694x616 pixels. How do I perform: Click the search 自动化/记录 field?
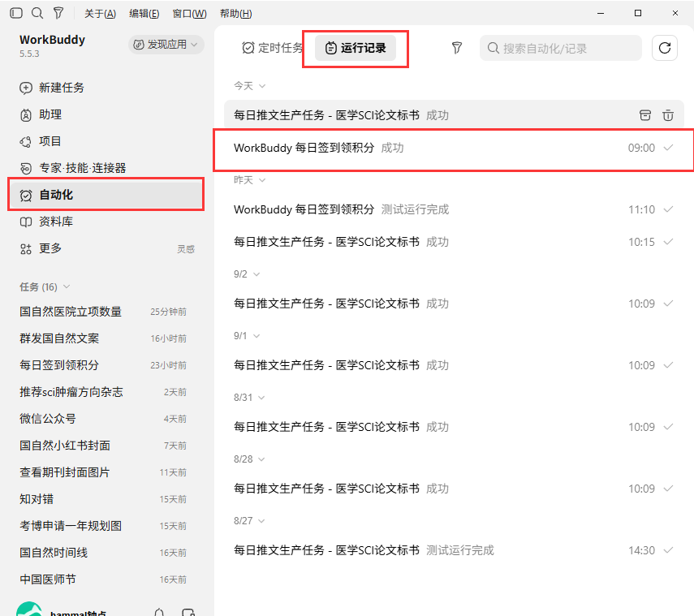[x=560, y=48]
